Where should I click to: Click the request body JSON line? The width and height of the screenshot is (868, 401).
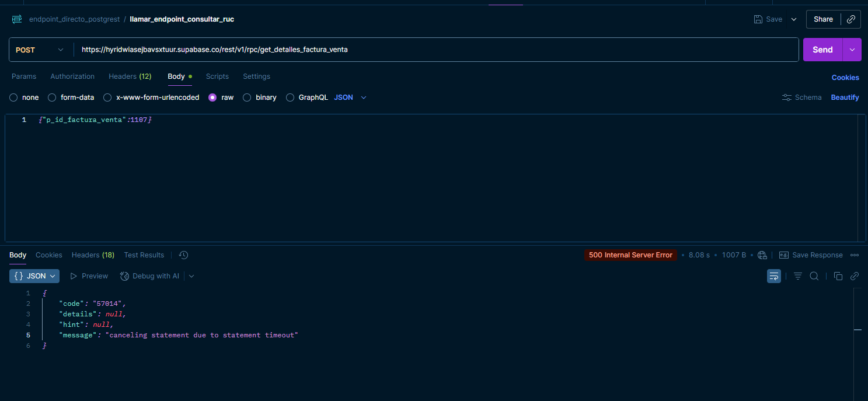pyautogui.click(x=95, y=120)
